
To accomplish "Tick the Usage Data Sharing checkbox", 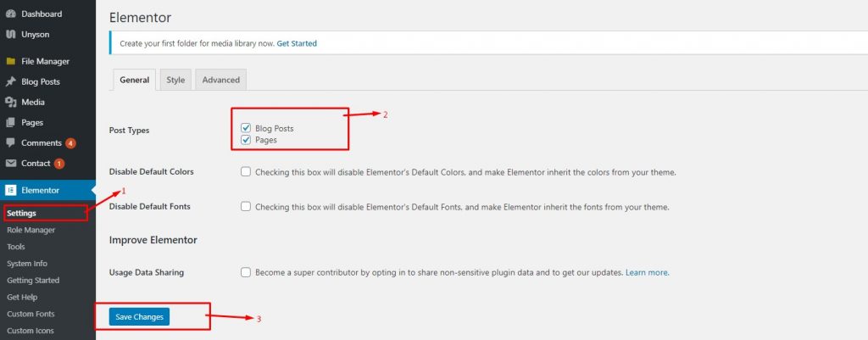I will [246, 272].
